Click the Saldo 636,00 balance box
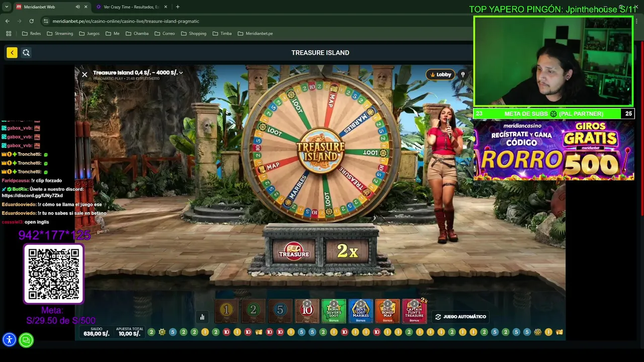 click(96, 332)
